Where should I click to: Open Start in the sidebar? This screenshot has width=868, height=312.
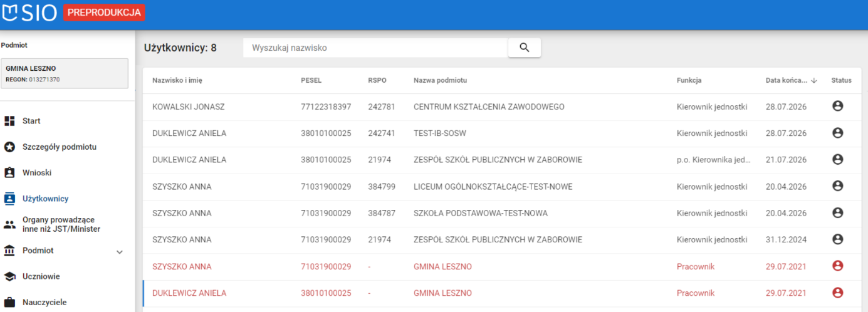(31, 121)
